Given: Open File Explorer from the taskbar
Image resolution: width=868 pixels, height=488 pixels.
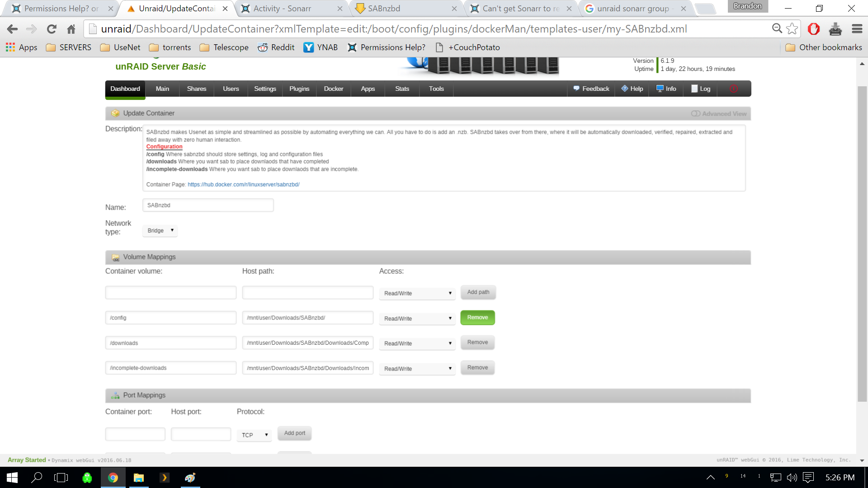Looking at the screenshot, I should (x=138, y=478).
